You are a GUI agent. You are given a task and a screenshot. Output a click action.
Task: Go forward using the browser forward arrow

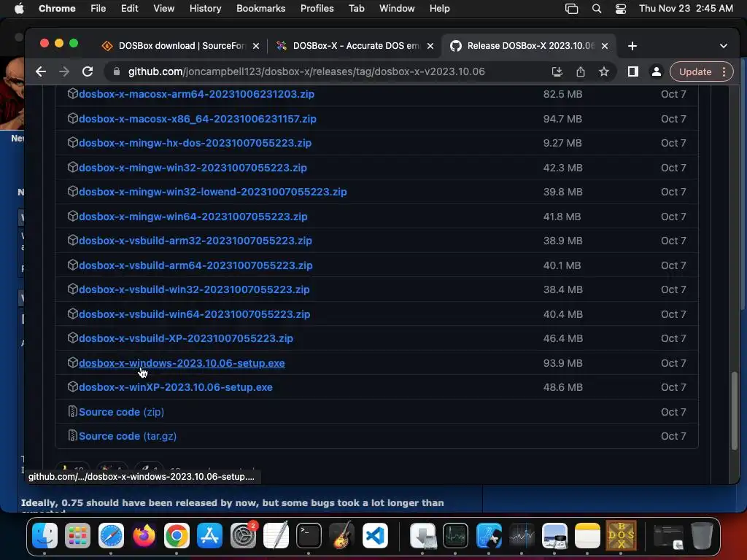(x=64, y=71)
